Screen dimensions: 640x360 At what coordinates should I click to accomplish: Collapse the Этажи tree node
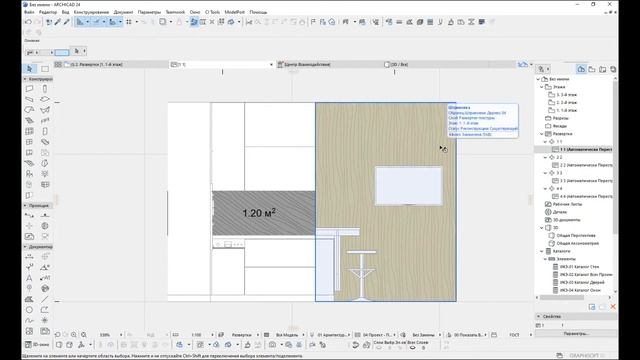pyautogui.click(x=542, y=87)
